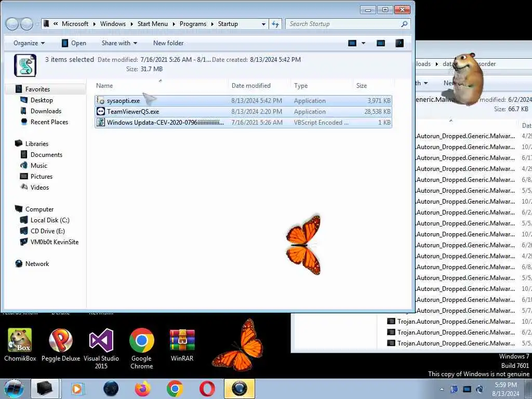
Task: Open Network in navigation pane
Action: 37,263
